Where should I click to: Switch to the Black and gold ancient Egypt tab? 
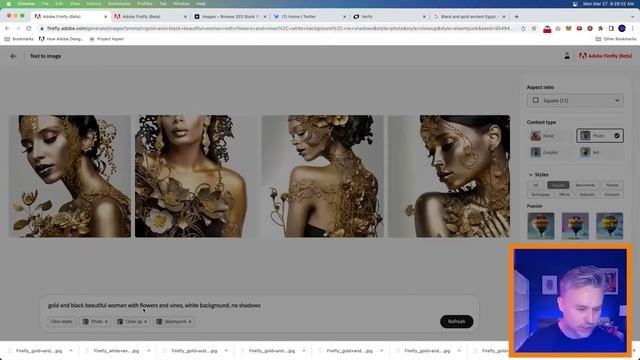pos(469,17)
